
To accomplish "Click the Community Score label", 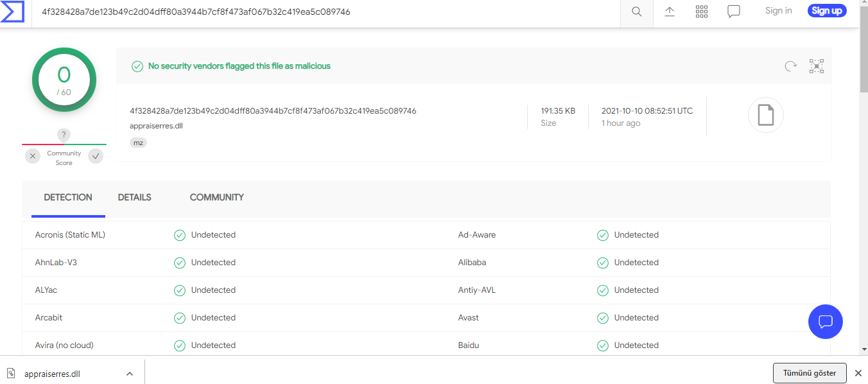I will 64,158.
